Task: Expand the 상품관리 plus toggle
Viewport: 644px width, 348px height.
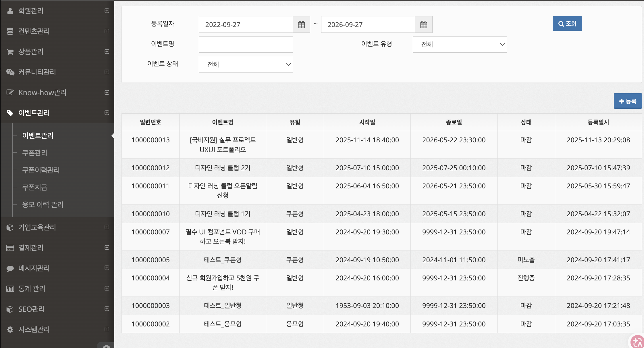Action: point(107,51)
